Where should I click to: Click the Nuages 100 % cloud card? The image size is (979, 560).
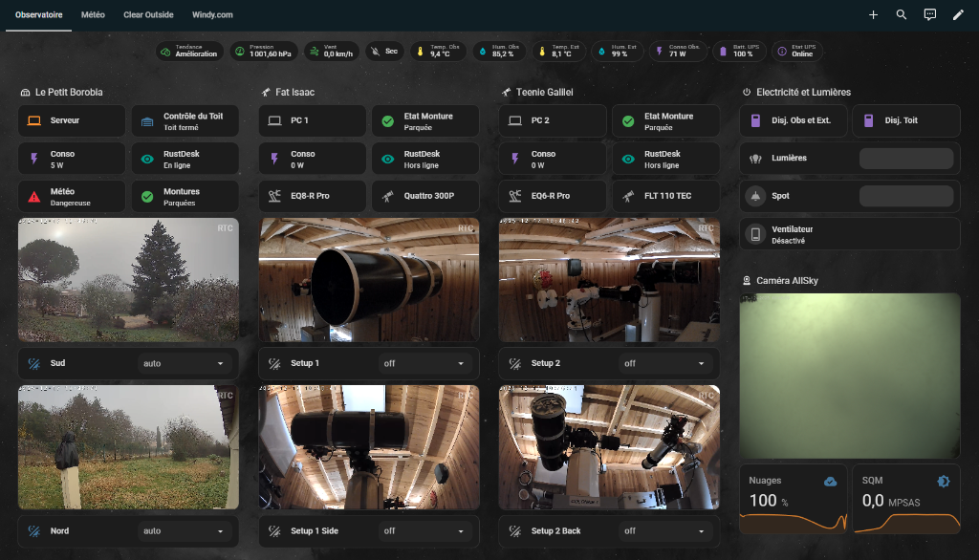794,499
